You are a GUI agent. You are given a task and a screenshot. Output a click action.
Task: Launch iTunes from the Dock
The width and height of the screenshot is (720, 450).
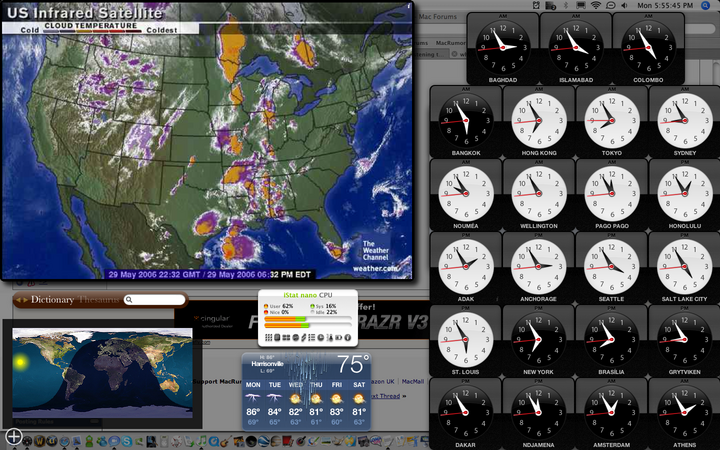(202, 441)
